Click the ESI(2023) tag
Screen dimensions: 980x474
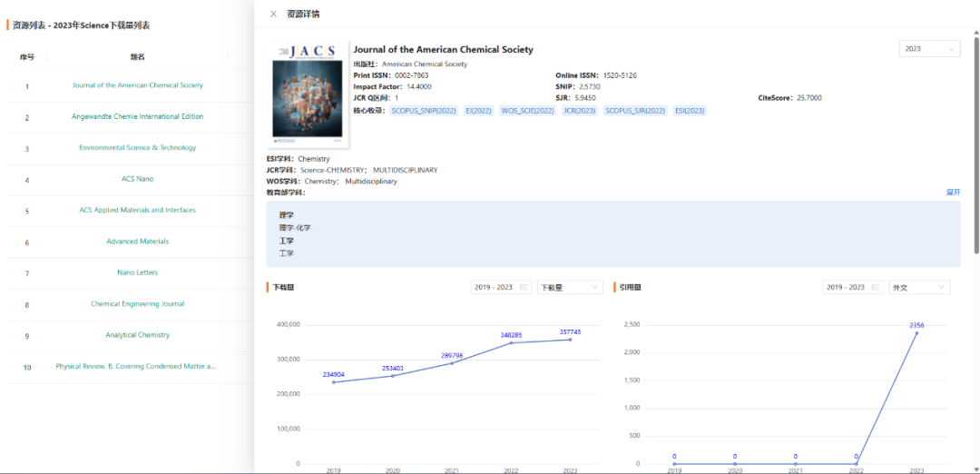[x=690, y=111]
